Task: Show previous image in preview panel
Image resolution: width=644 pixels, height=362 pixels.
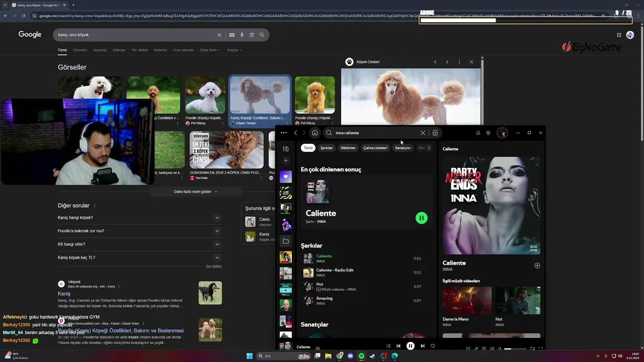Action: click(x=435, y=62)
